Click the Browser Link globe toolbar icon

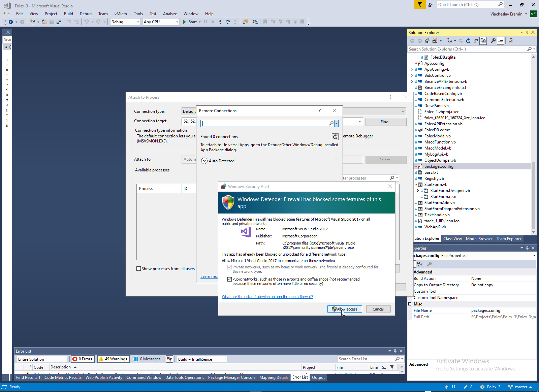point(255,22)
